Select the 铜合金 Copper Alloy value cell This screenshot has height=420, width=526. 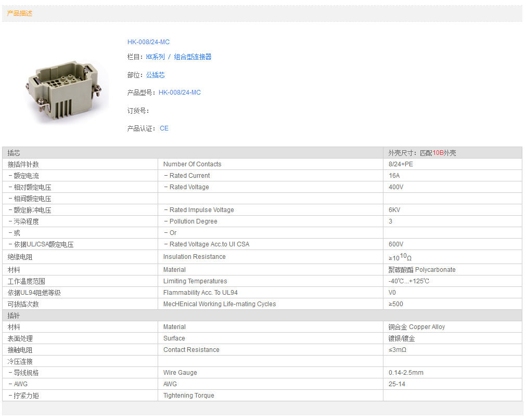tap(416, 327)
